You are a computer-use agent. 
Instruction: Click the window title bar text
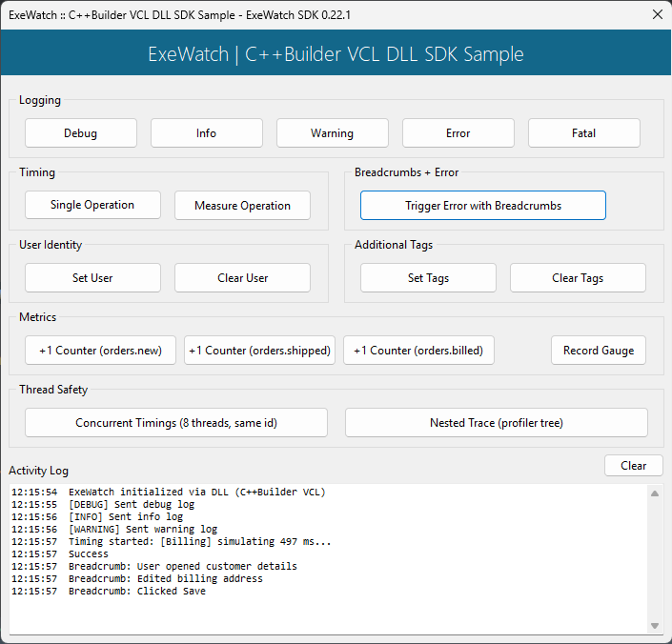click(179, 15)
